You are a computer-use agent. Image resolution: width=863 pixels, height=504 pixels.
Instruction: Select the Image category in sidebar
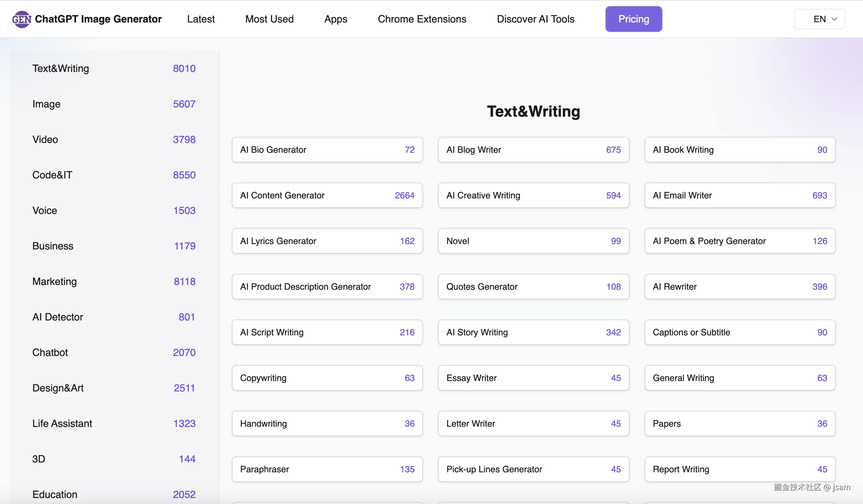coord(46,104)
